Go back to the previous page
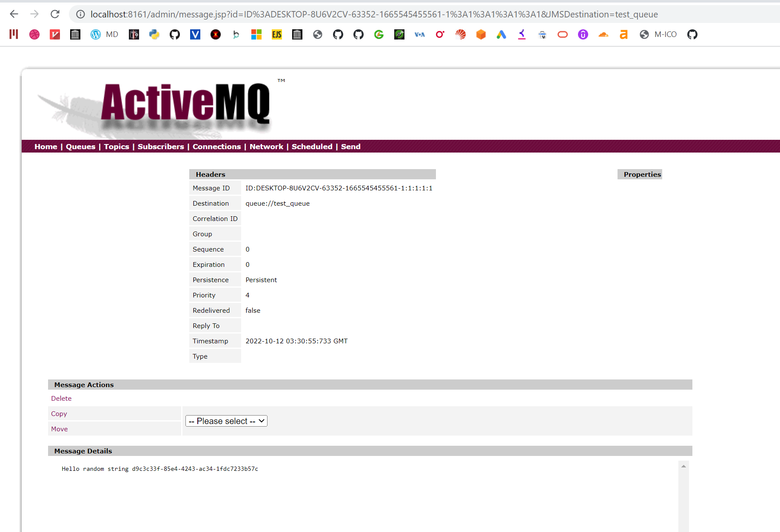Screen dimensions: 780x532 (14, 14)
